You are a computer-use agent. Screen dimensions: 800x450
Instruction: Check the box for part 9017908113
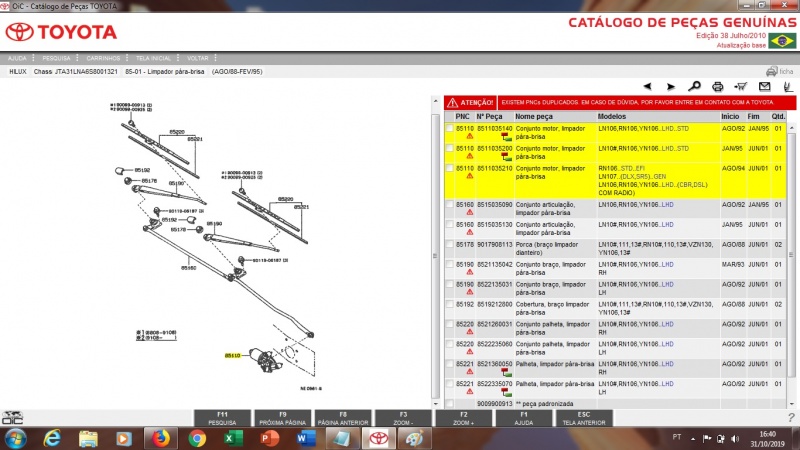coord(449,244)
